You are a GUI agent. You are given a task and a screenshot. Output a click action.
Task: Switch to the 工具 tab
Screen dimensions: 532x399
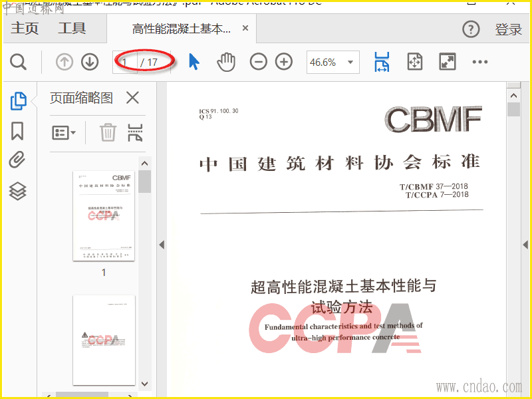tap(72, 28)
